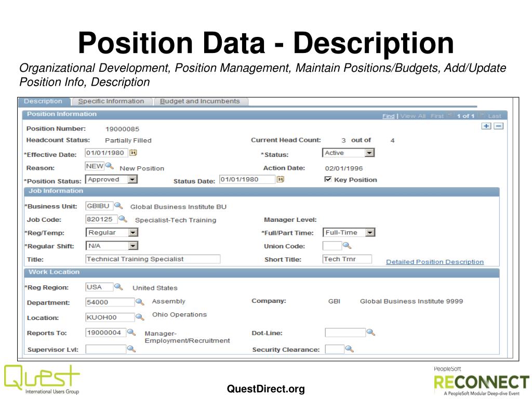Click the action date 02/01/1996
This screenshot has height=399, width=532.
tap(344, 168)
